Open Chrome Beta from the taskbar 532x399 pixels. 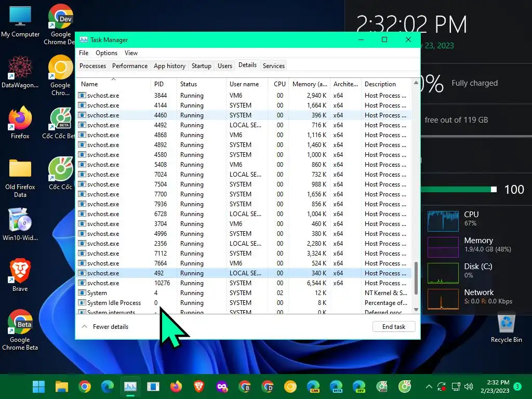point(245,387)
